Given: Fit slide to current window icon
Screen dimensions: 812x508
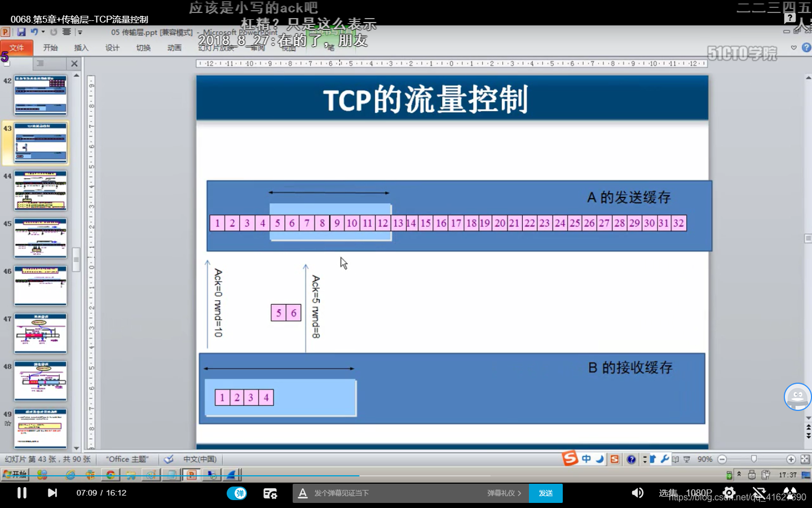Looking at the screenshot, I should [805, 459].
